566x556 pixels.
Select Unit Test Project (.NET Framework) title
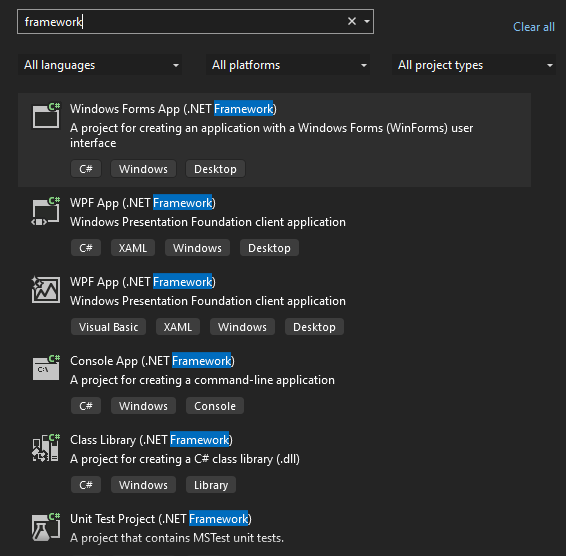pyautogui.click(x=161, y=519)
